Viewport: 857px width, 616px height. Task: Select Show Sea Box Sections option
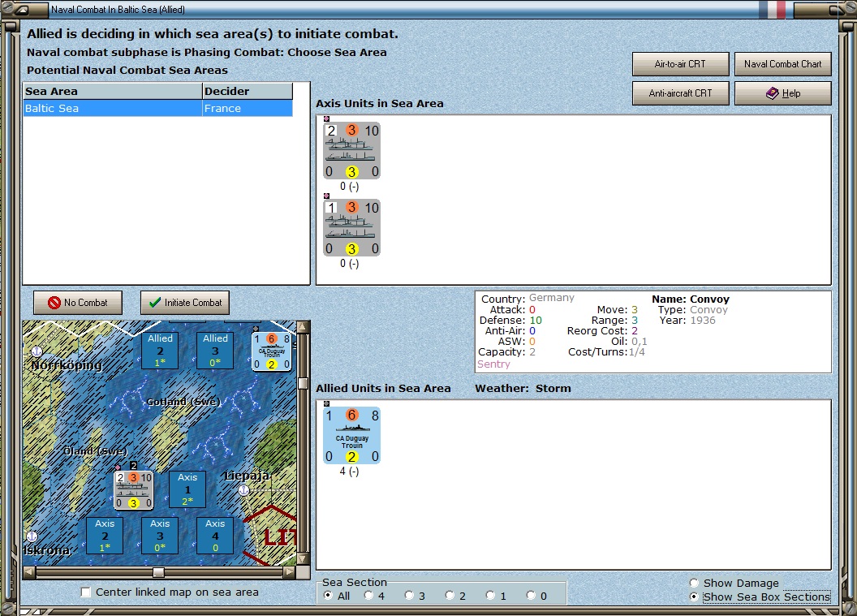tap(694, 597)
